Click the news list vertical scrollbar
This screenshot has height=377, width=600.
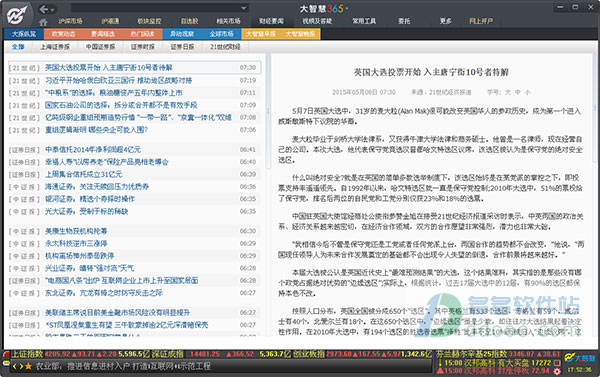268,111
